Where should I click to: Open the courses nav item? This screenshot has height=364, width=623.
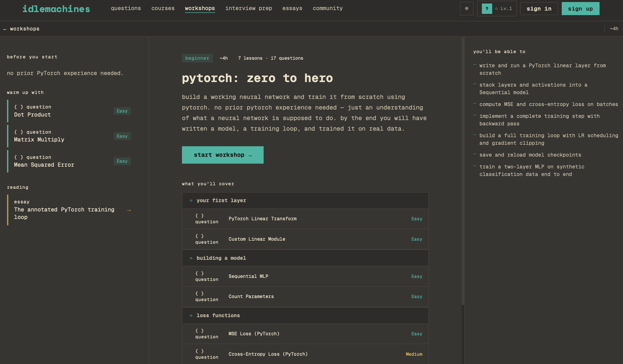point(163,8)
